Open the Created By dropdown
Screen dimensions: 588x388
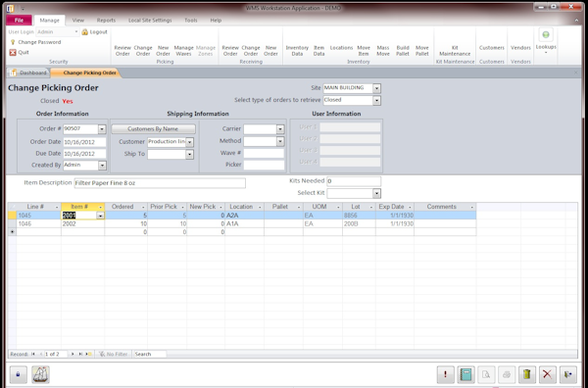[102, 166]
